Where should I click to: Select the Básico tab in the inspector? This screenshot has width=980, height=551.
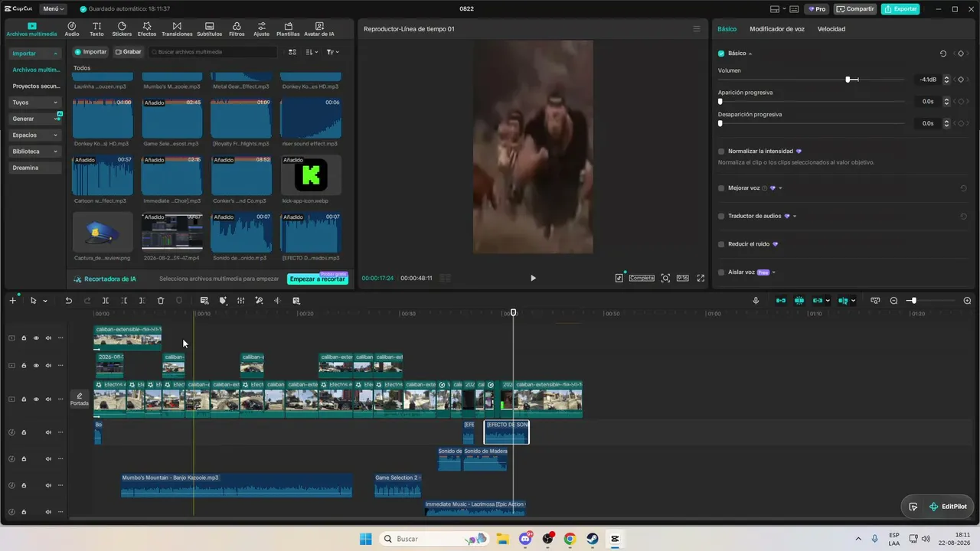(x=727, y=29)
